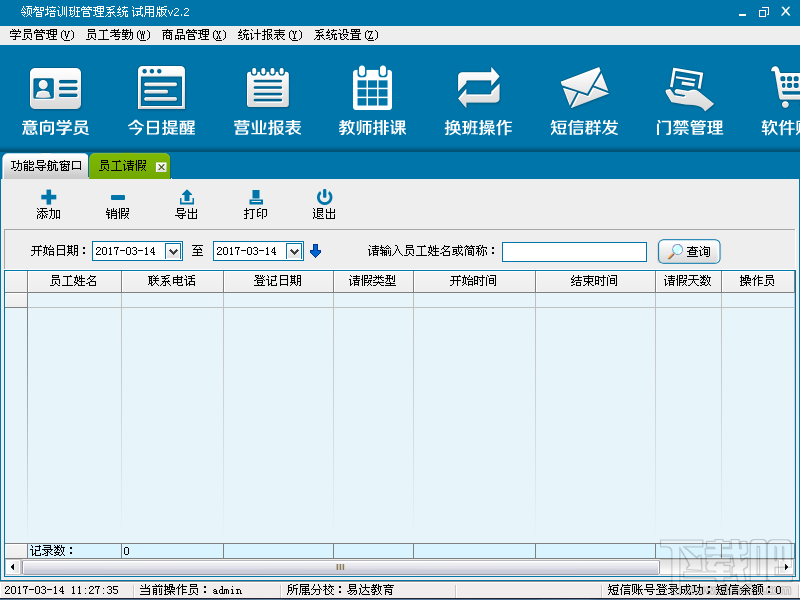
Task: Sort by 登记日期 column header
Action: [279, 281]
